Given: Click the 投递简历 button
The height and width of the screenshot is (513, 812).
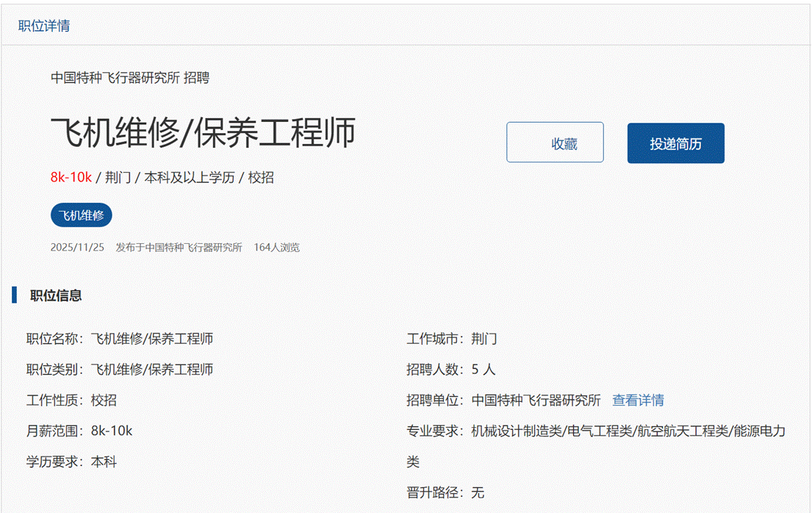Looking at the screenshot, I should tap(675, 143).
